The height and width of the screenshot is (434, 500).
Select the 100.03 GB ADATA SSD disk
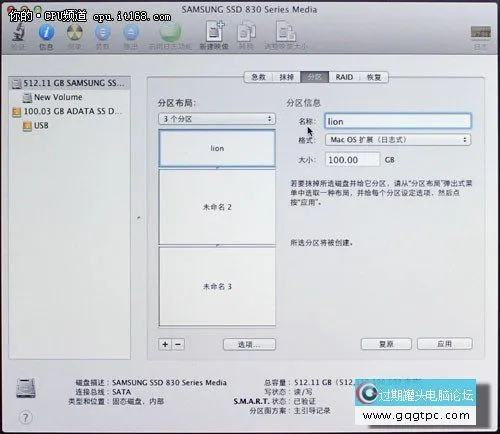tap(68, 112)
